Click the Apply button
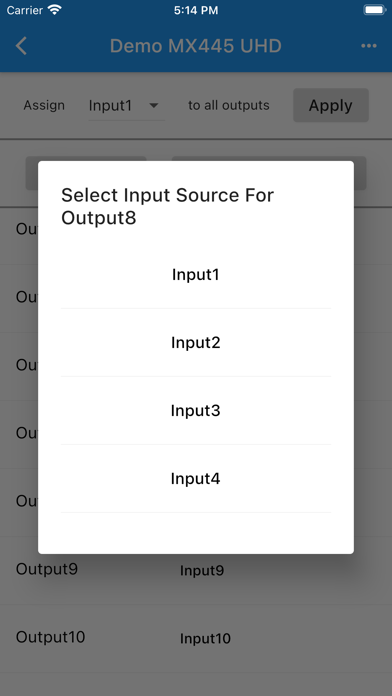392x696 pixels. coord(331,105)
